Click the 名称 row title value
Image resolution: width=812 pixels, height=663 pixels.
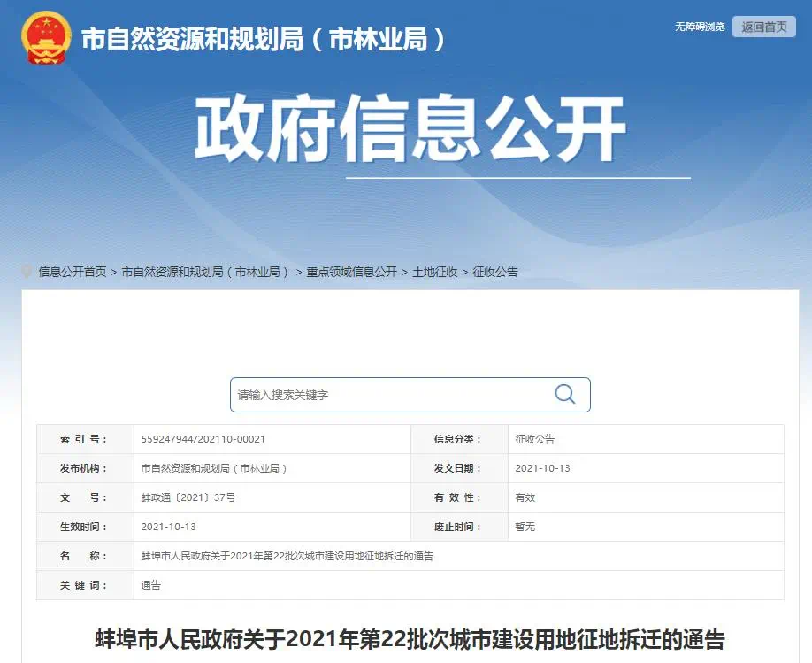pyautogui.click(x=287, y=556)
